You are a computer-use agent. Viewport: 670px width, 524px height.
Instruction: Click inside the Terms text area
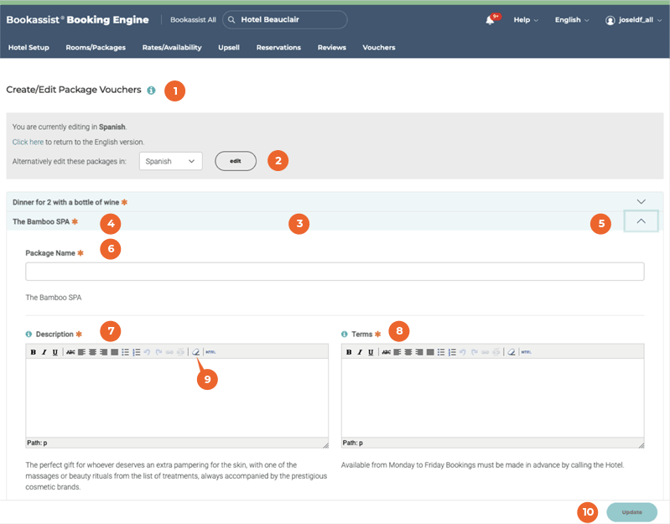(492, 397)
